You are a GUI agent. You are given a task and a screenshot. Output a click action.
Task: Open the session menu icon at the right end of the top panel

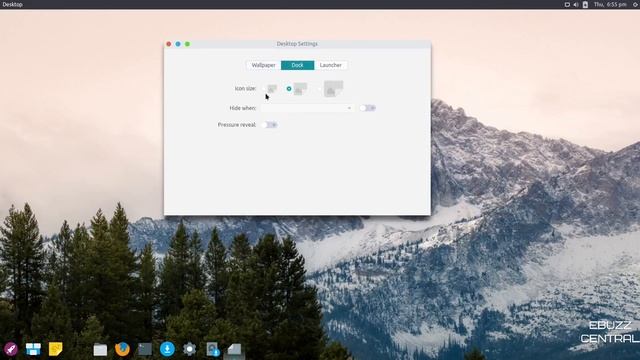click(636, 4)
